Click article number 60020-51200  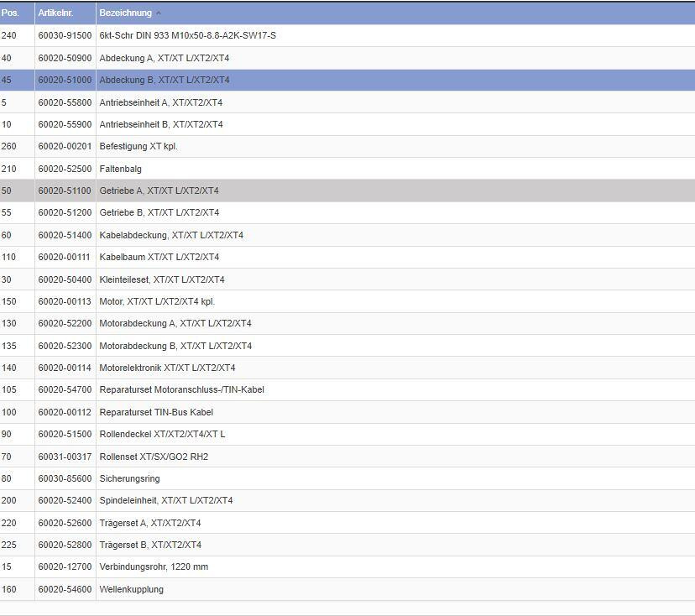click(65, 212)
